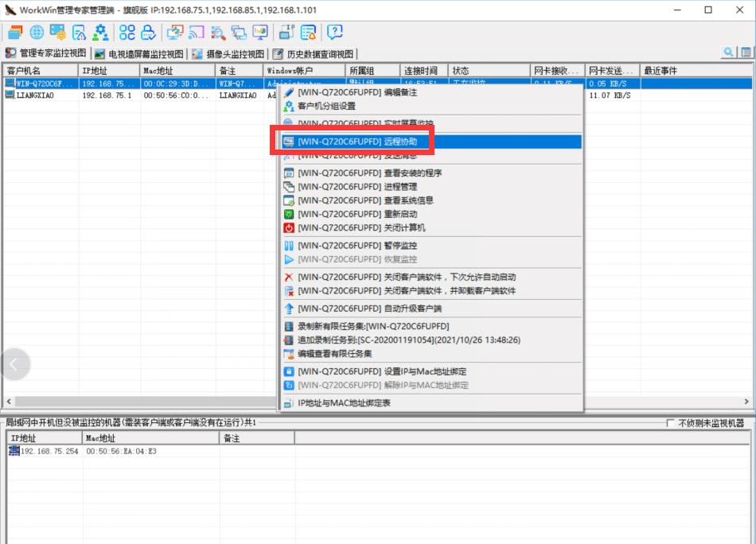Click the screen with gear toolbar icon
The image size is (756, 544).
pyautogui.click(x=58, y=33)
